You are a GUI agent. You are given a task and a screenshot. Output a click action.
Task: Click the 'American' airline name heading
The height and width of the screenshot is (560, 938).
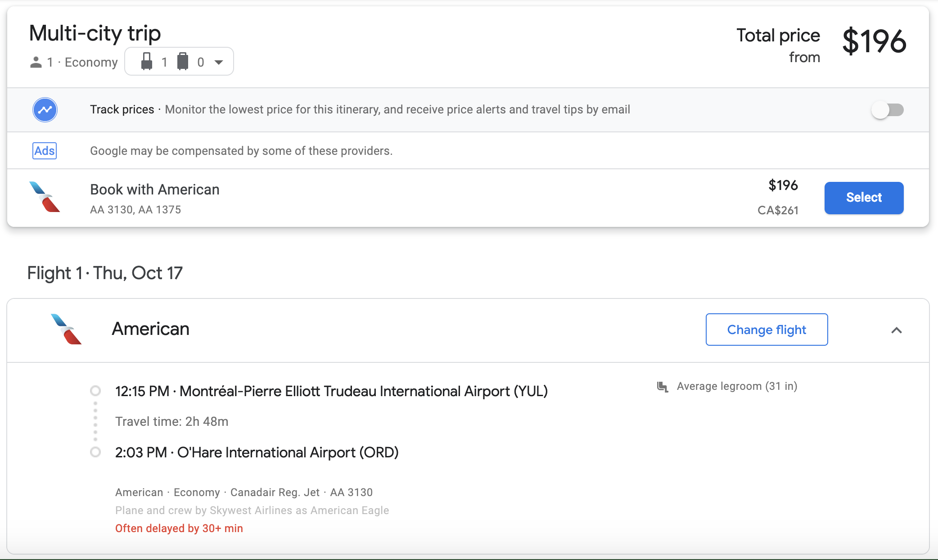(x=150, y=329)
